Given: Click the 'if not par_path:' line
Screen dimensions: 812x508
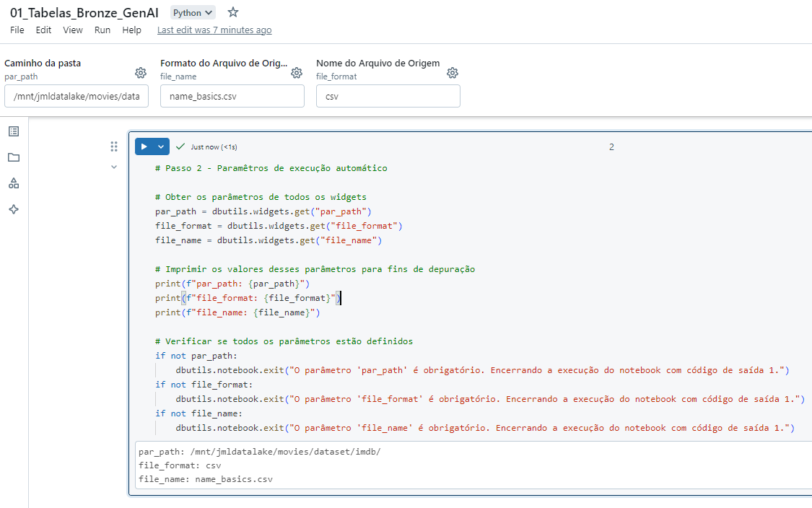Looking at the screenshot, I should point(196,356).
